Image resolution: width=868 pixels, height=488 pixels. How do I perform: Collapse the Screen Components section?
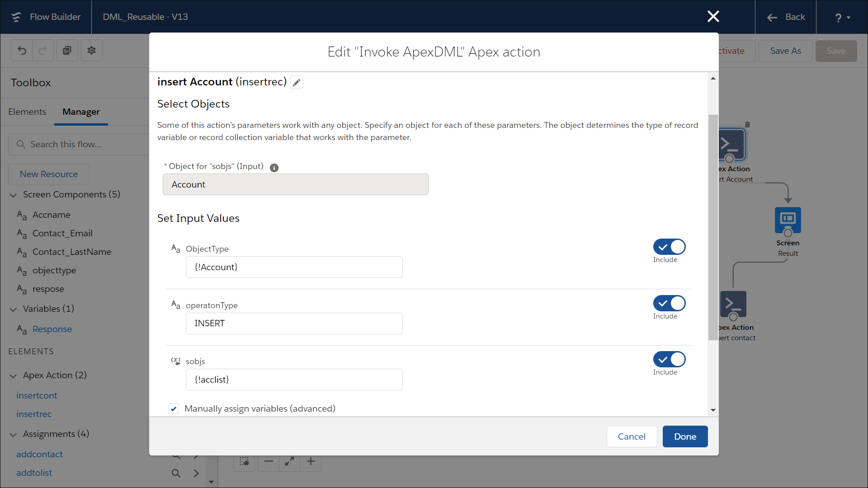pyautogui.click(x=13, y=195)
